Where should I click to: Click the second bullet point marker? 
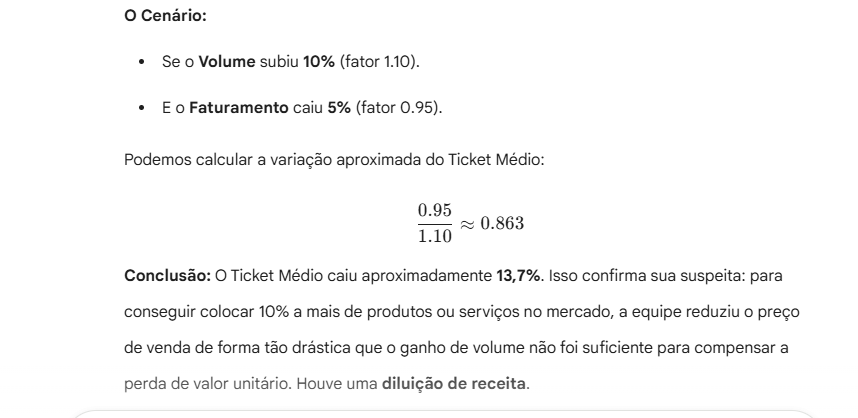[x=142, y=108]
